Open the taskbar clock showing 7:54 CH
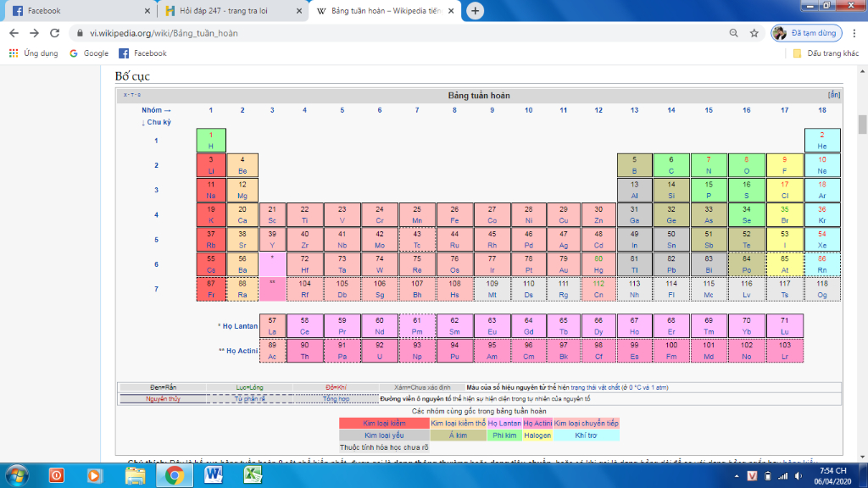 [x=833, y=476]
